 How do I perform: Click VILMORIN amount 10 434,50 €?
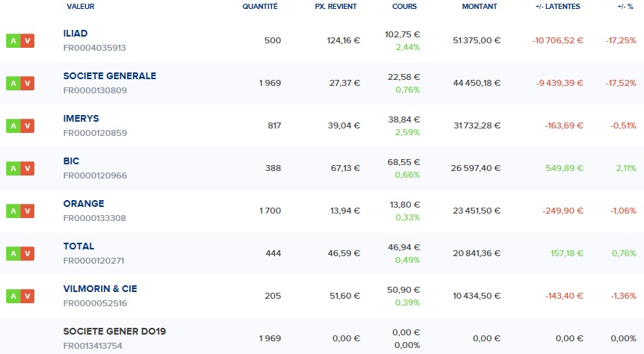click(477, 296)
